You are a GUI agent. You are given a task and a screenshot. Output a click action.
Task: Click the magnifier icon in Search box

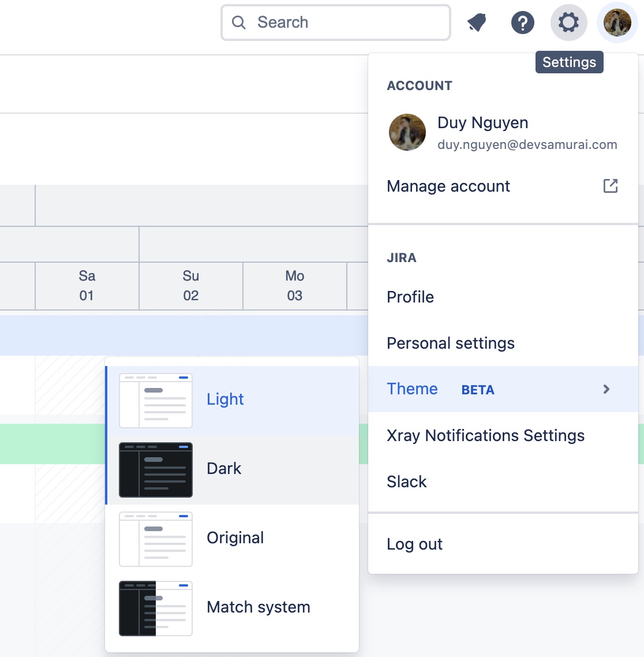[239, 22]
